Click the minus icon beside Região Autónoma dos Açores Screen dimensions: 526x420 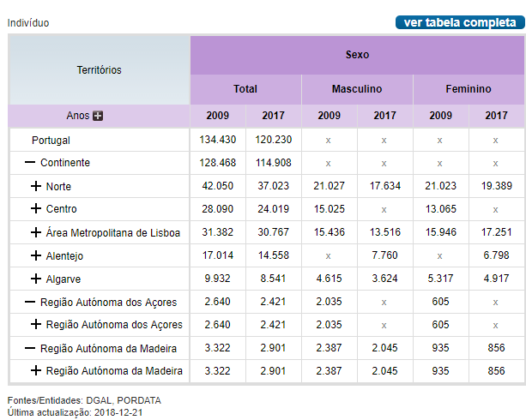pos(30,302)
